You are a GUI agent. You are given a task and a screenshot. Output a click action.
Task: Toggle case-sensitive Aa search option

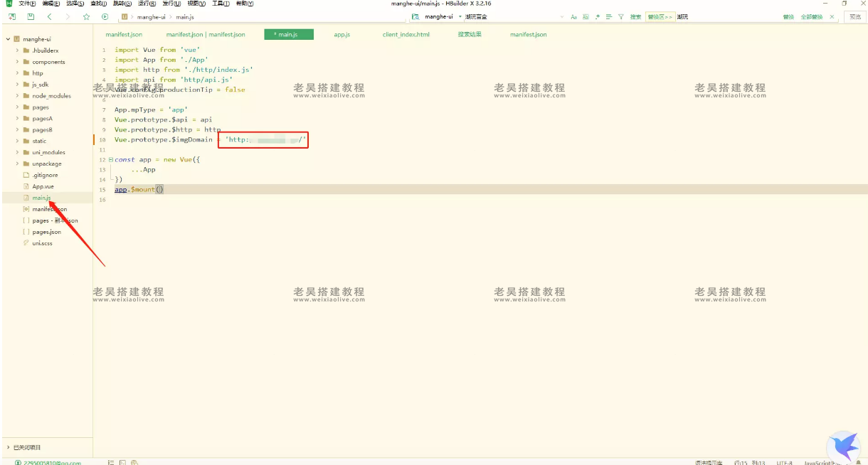(x=573, y=16)
